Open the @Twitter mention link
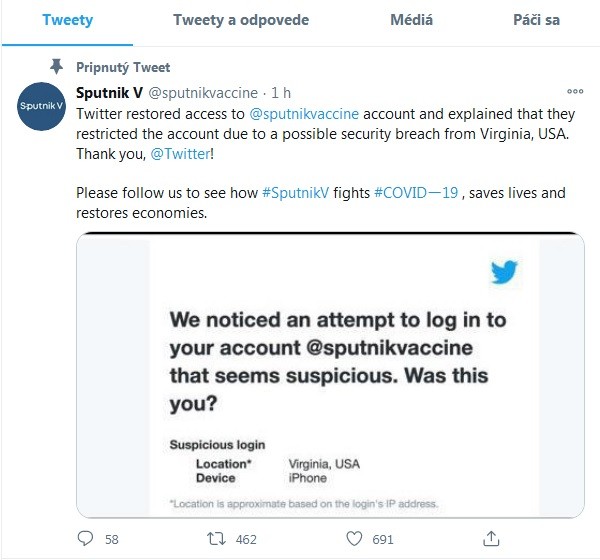The image size is (600, 560). tap(180, 154)
